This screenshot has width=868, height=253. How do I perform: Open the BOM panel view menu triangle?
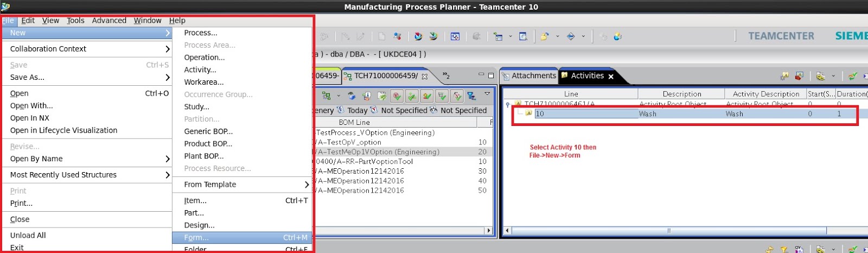[x=487, y=94]
